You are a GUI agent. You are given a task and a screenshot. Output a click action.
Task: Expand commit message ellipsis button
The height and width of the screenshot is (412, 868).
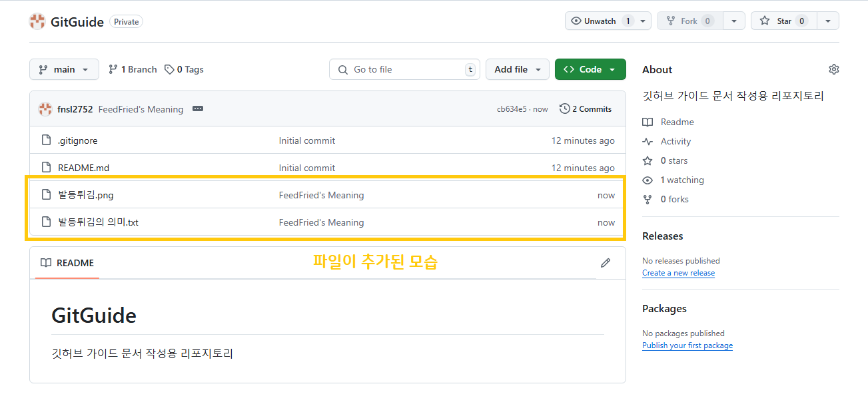click(198, 109)
